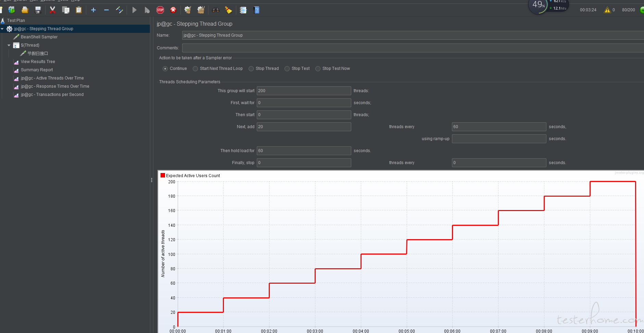Select the Stop Test radio button
Image resolution: width=644 pixels, height=333 pixels.
pos(287,69)
